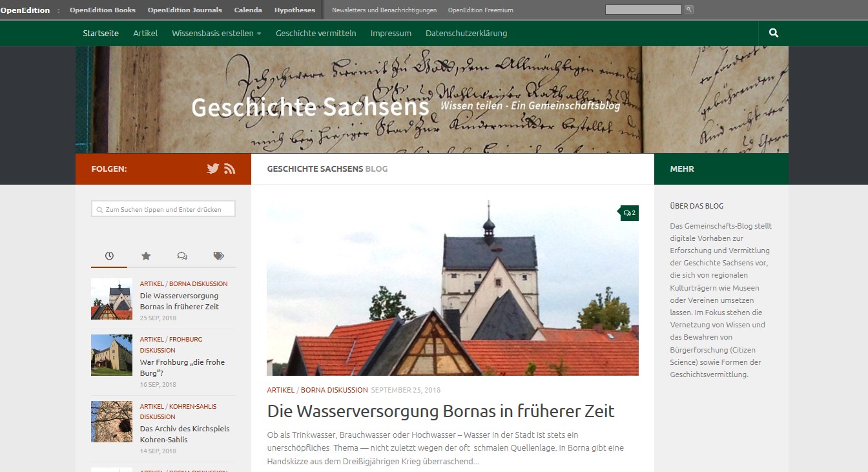Viewport: 868px width, 472px height.
Task: Open the Twitter follow icon
Action: (213, 169)
